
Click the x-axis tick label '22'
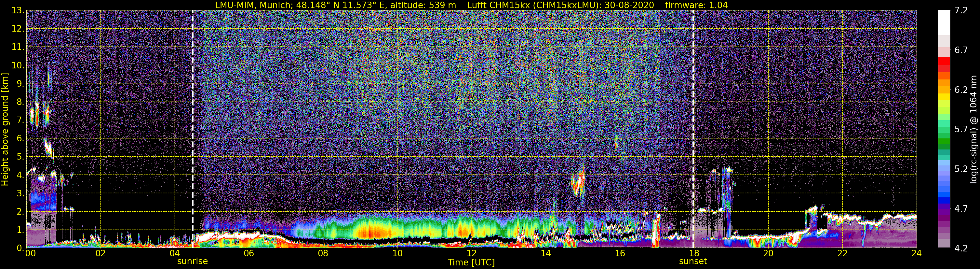point(842,253)
